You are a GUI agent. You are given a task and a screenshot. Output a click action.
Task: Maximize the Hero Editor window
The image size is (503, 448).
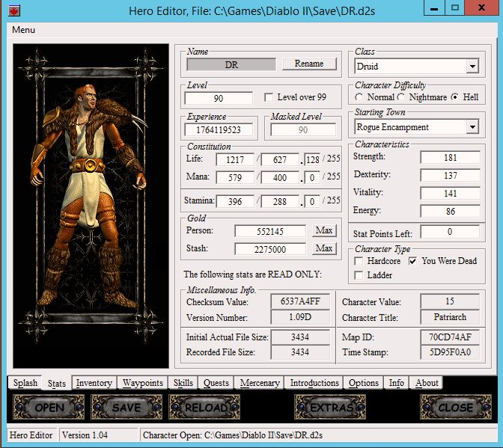(x=455, y=7)
